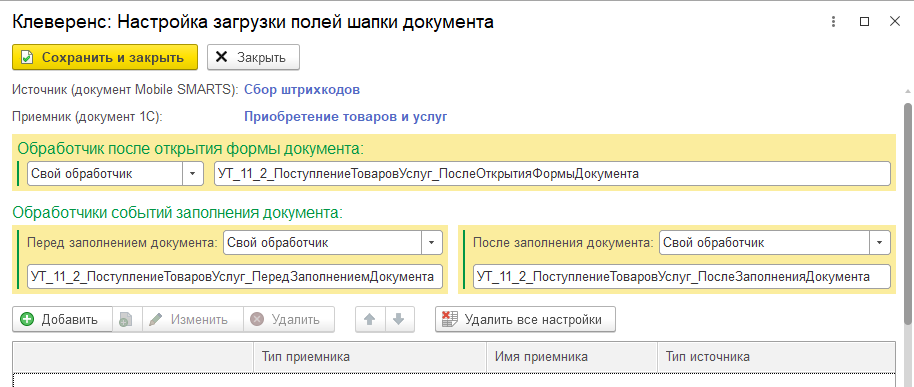The image size is (914, 387).
Task: Open the После заполнения документа dropdown arrow
Action: [x=880, y=243]
